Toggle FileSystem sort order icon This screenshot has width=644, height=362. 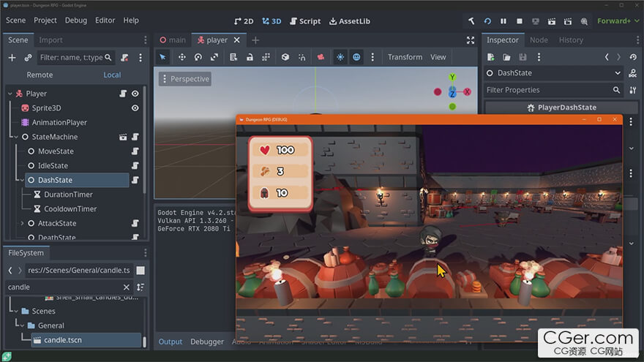pos(141,287)
